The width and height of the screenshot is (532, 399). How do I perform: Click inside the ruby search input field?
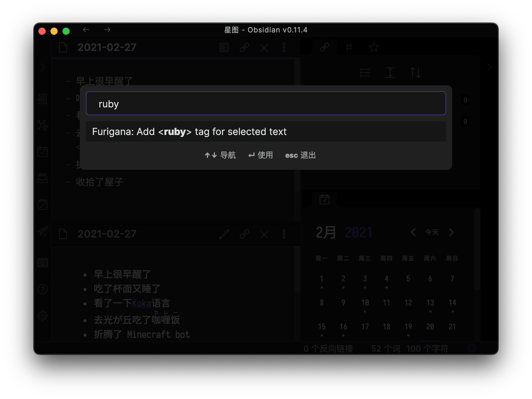(265, 103)
